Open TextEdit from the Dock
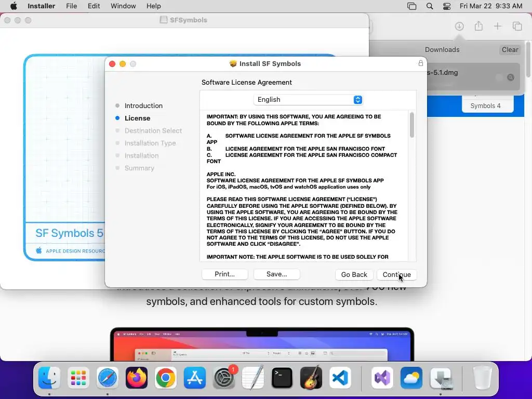The width and height of the screenshot is (532, 399). [253, 378]
